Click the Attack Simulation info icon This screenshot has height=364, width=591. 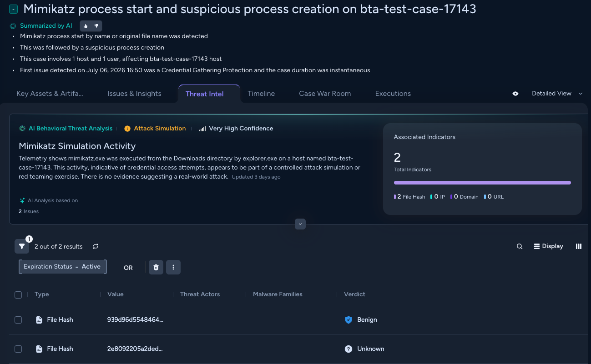click(x=127, y=129)
